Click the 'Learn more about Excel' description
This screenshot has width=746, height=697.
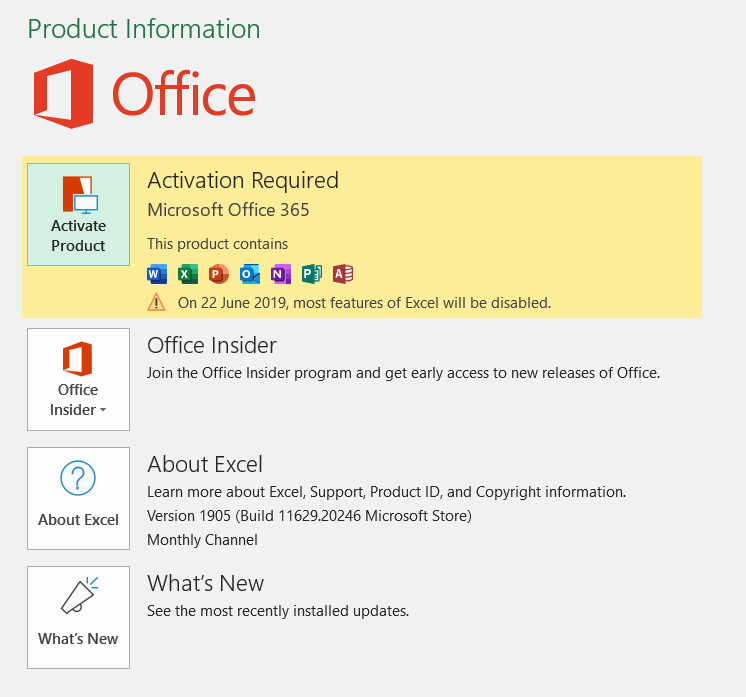(x=386, y=492)
